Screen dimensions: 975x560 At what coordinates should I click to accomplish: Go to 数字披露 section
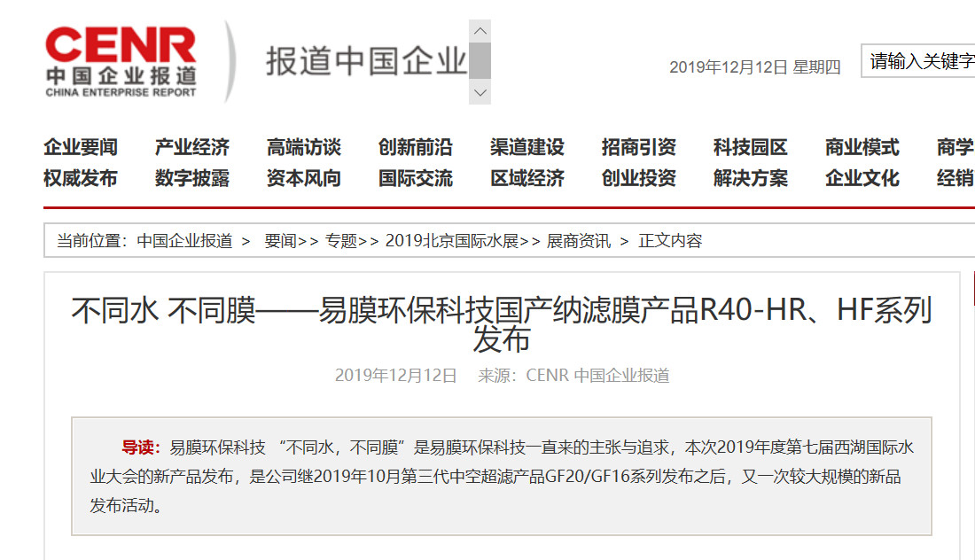[x=192, y=178]
